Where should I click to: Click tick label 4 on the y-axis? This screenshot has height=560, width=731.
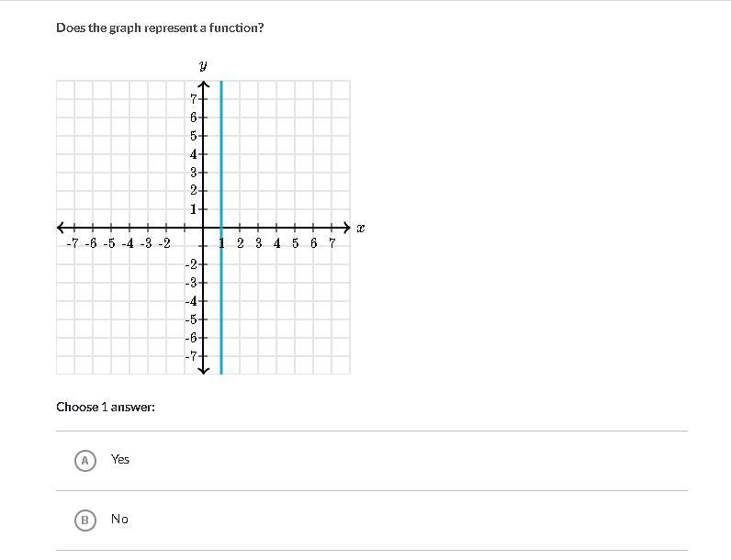pos(194,153)
